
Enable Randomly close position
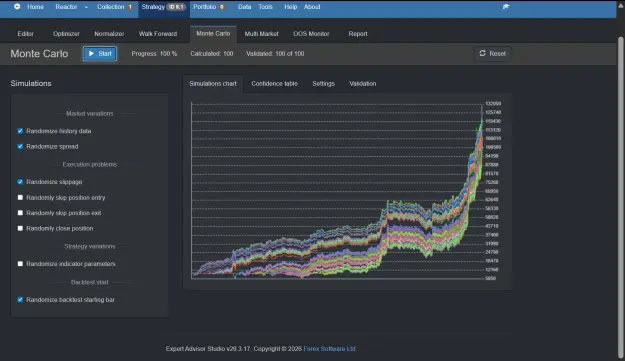tap(20, 228)
